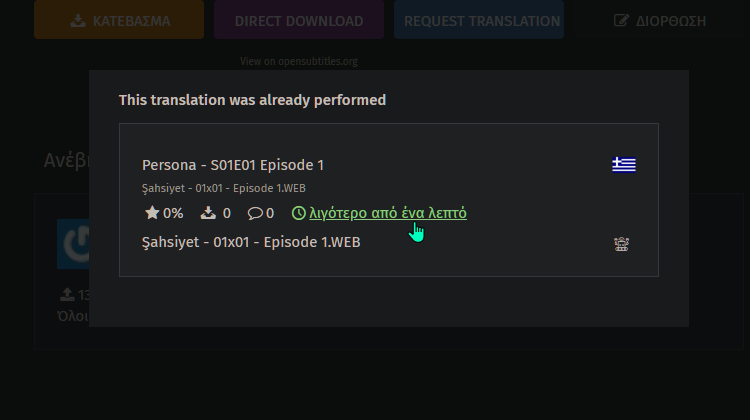The height and width of the screenshot is (420, 750).
Task: Click the REQUEST TRANSLATION button
Action: coord(479,20)
